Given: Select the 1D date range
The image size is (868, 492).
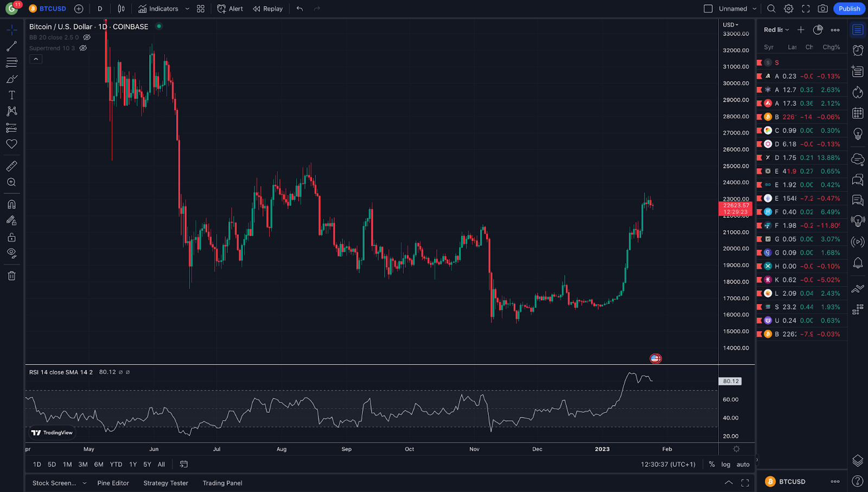Looking at the screenshot, I should pyautogui.click(x=37, y=464).
